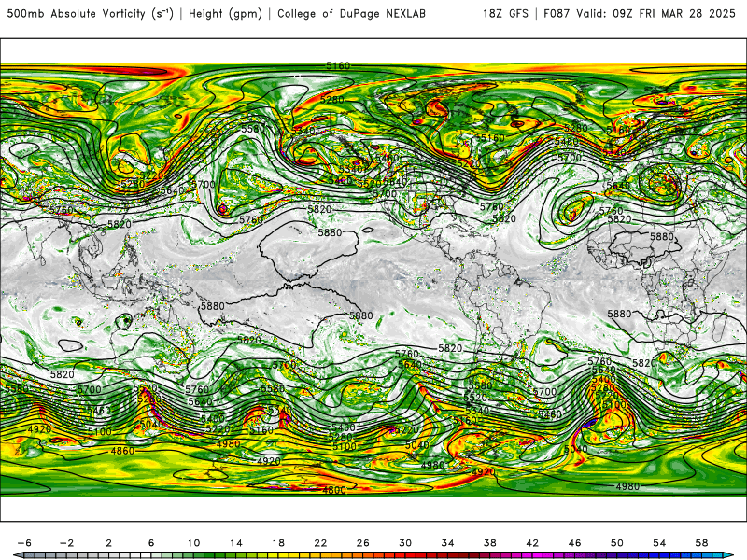Screen dimensions: 747x560
Task: Click the "34" colorbar value
Action: coord(448,543)
